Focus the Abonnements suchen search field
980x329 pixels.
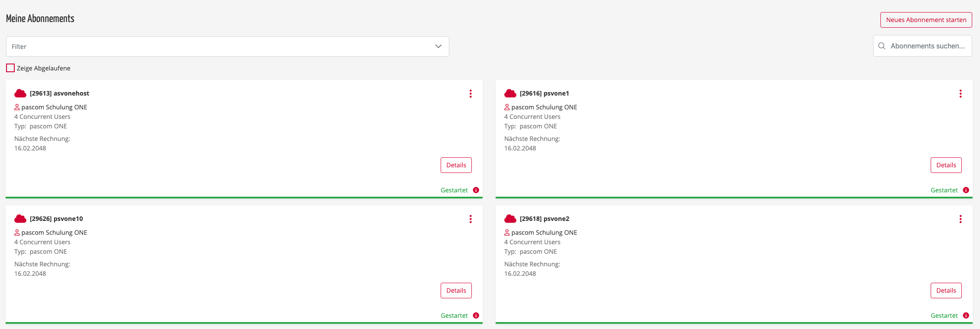(x=922, y=46)
